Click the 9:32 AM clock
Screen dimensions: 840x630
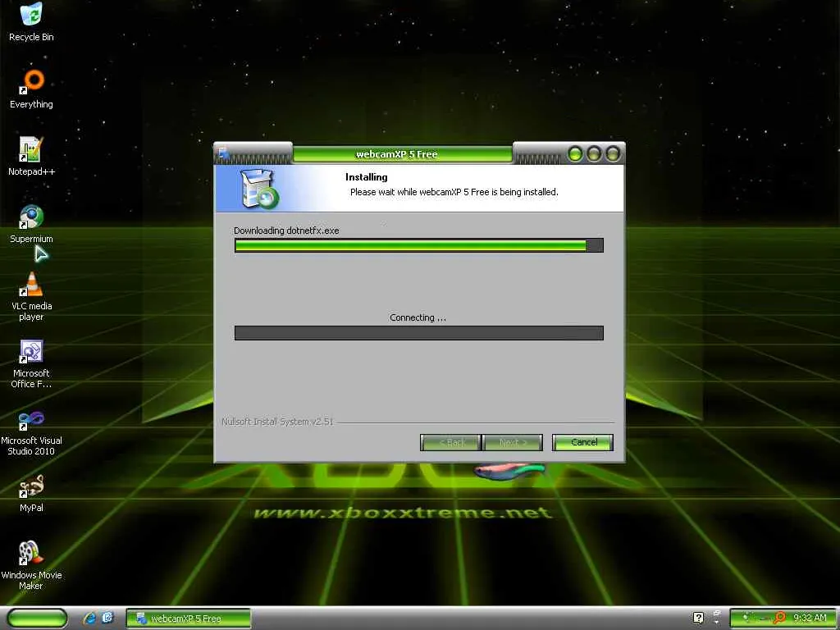pyautogui.click(x=810, y=618)
